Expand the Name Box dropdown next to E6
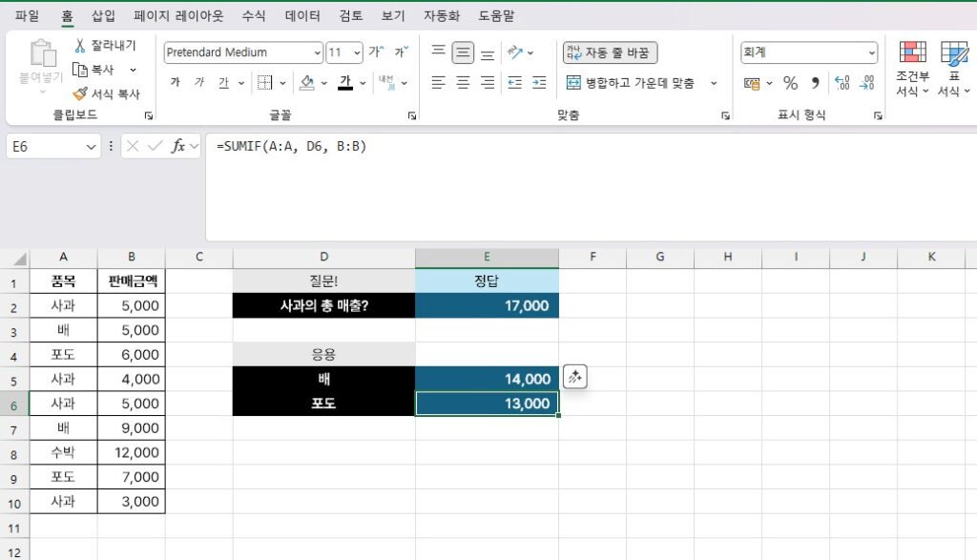Viewport: 977px width, 560px height. click(x=92, y=146)
